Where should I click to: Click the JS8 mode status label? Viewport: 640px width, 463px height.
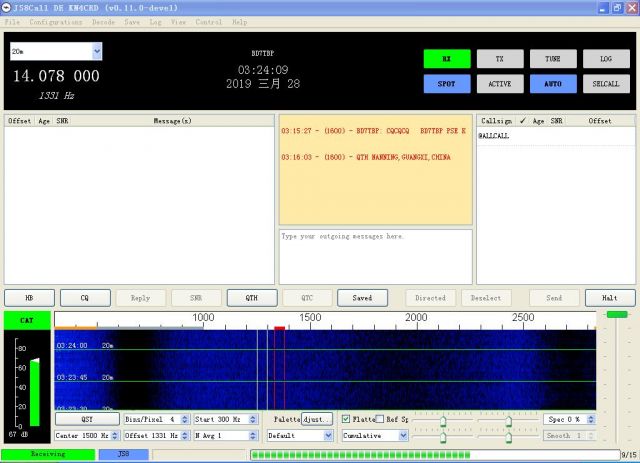point(124,454)
